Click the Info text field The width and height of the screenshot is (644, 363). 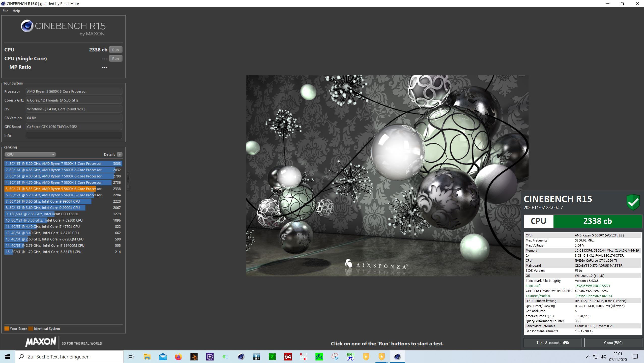pyautogui.click(x=74, y=136)
